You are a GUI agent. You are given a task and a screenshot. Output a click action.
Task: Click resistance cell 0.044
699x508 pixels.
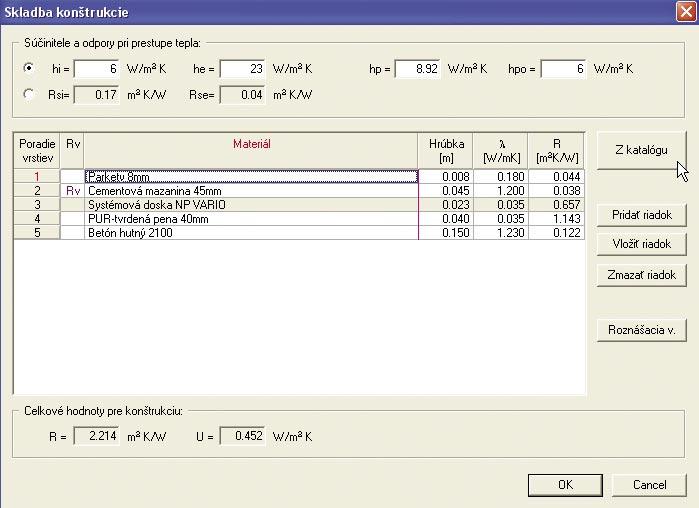pos(556,176)
